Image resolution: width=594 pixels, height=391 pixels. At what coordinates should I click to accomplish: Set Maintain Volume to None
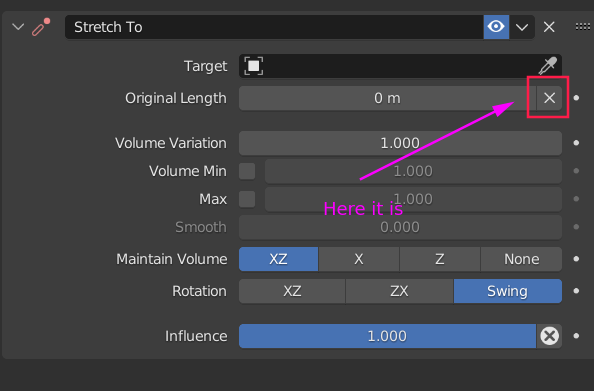[521, 259]
